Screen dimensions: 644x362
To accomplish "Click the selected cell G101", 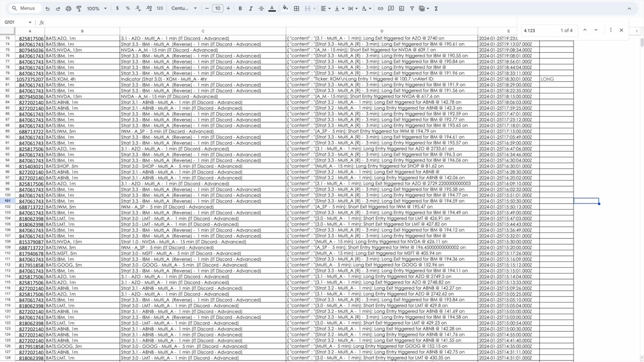I will (586, 201).
